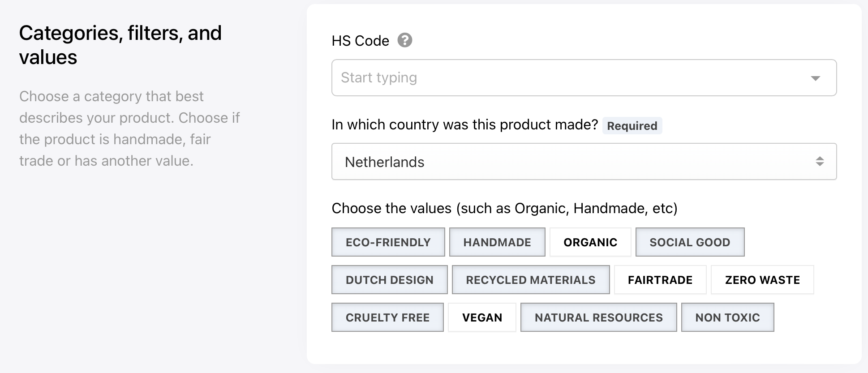Select the ORGANIC value tag

tap(590, 242)
